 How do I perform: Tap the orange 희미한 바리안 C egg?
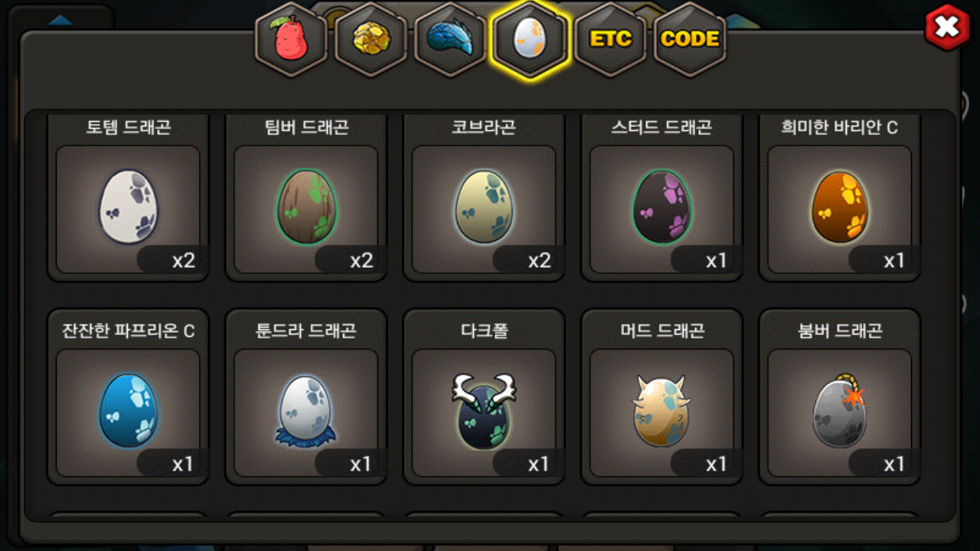[840, 207]
